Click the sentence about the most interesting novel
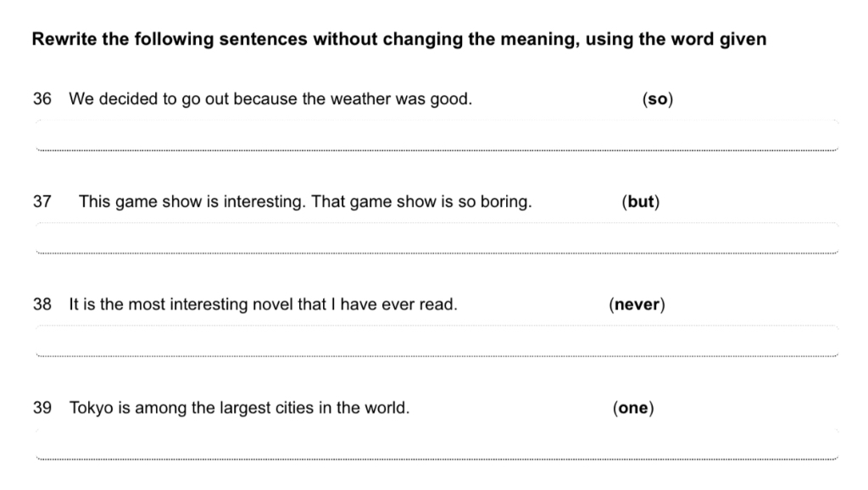This screenshot has width=868, height=490. pyautogui.click(x=263, y=304)
